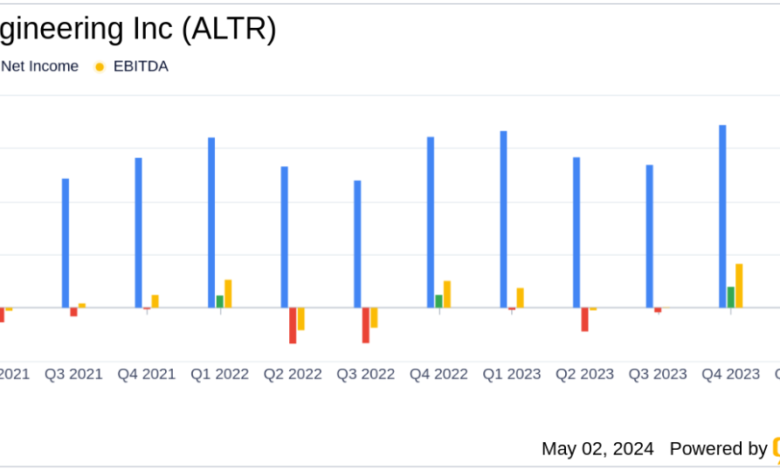
Task: Click the negative EBITDA bar for Q2 2022
Action: [x=301, y=319]
